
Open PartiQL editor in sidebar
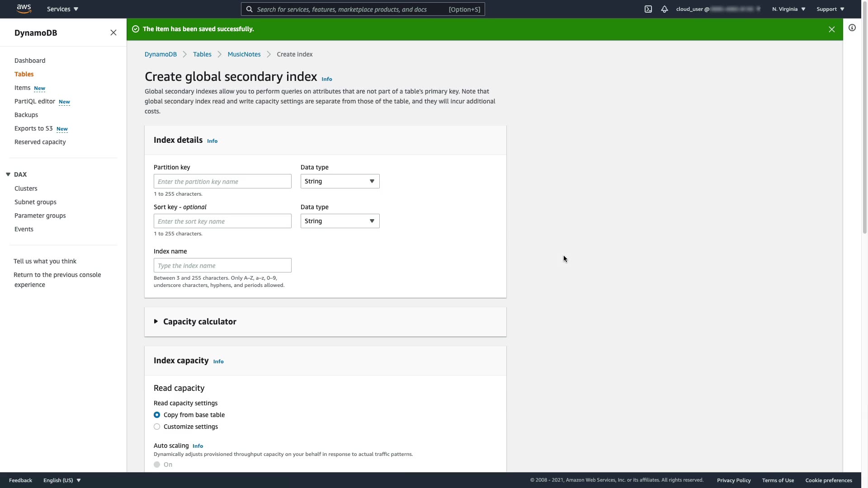tap(34, 101)
